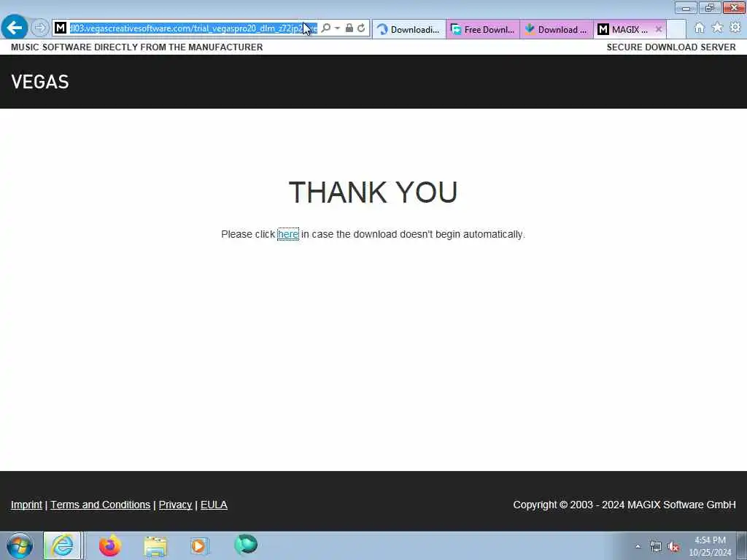Click the Show Desktop strip
This screenshot has width=747, height=560.
742,545
